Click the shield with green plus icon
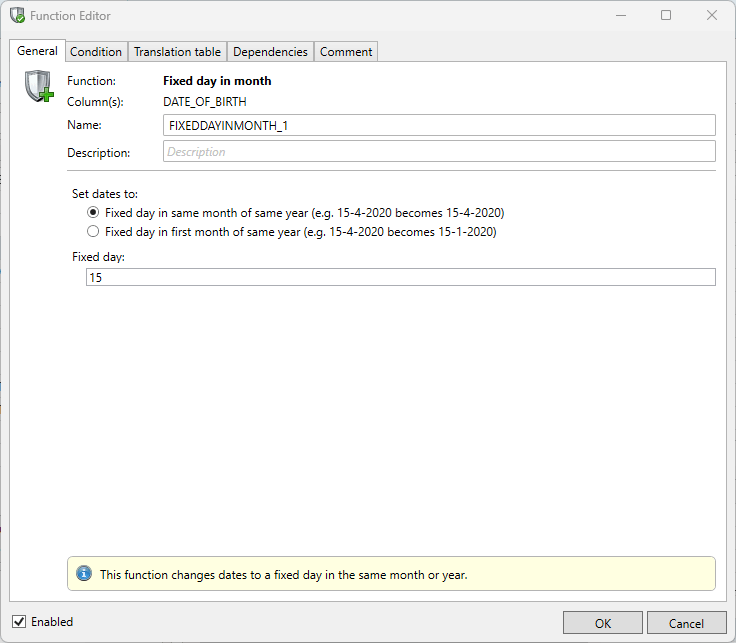Image resolution: width=736 pixels, height=643 pixels. (39, 87)
